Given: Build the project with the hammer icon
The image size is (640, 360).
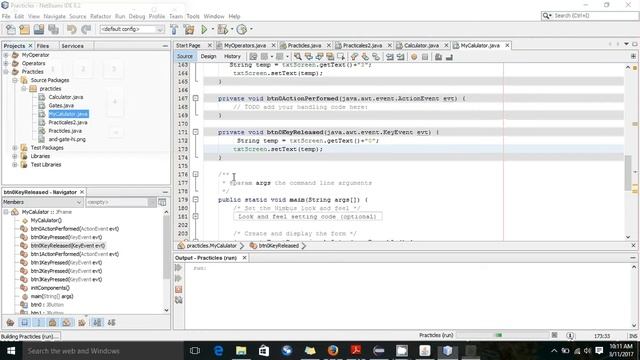Looking at the screenshot, I should pyautogui.click(x=174, y=29).
